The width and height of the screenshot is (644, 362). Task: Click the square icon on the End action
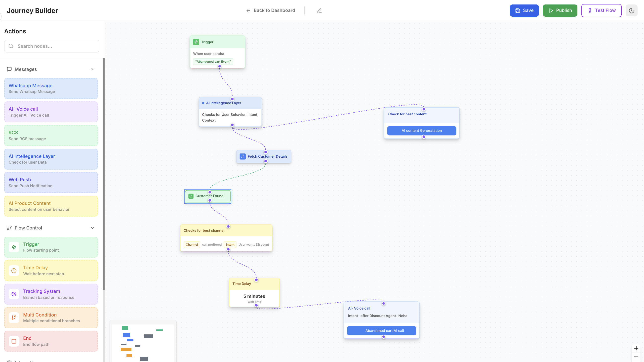14,341
